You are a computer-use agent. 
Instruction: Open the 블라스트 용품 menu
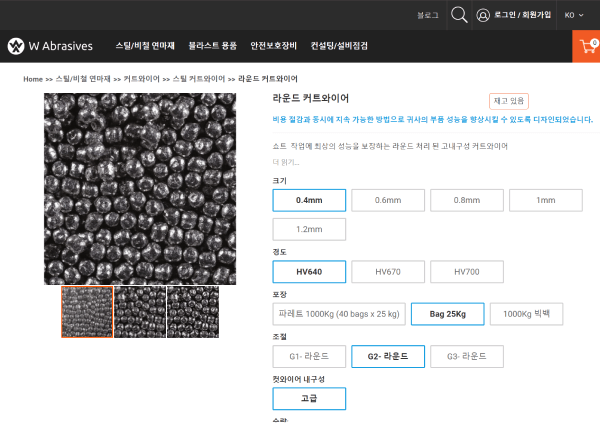(212, 46)
